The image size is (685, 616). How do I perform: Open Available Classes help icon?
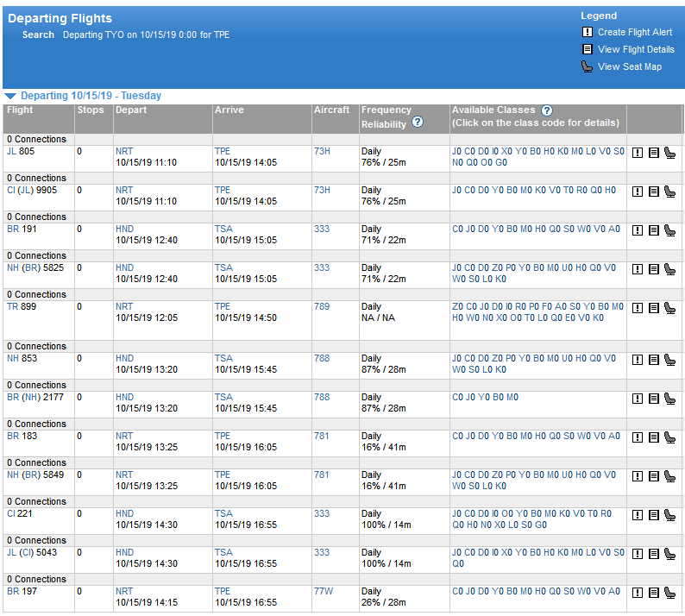click(x=546, y=110)
